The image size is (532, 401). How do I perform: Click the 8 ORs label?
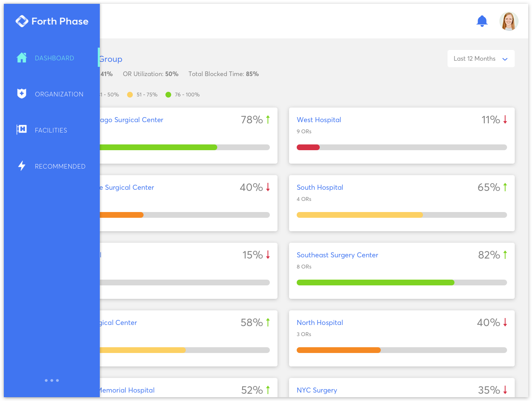tap(304, 267)
